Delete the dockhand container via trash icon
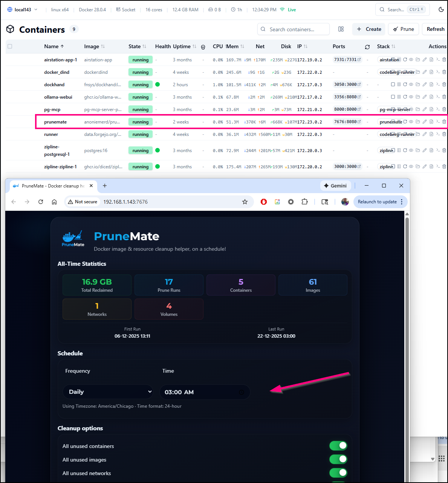The height and width of the screenshot is (483, 448). pos(444,85)
